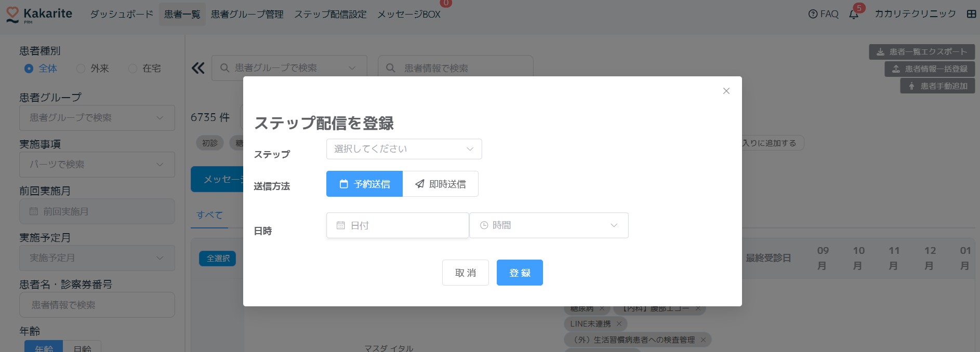Open カカリテクリニック account menu
Viewport: 980px width, 352px height.
(x=915, y=14)
